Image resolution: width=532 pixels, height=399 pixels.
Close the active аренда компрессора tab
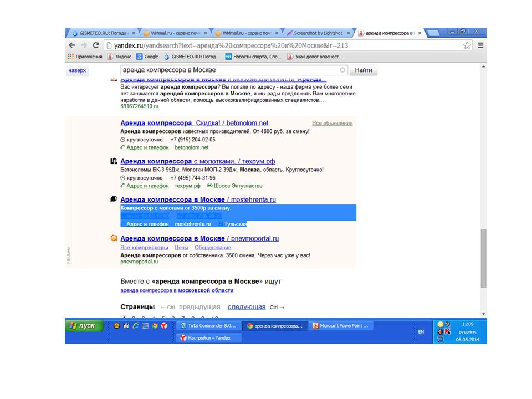(x=420, y=33)
